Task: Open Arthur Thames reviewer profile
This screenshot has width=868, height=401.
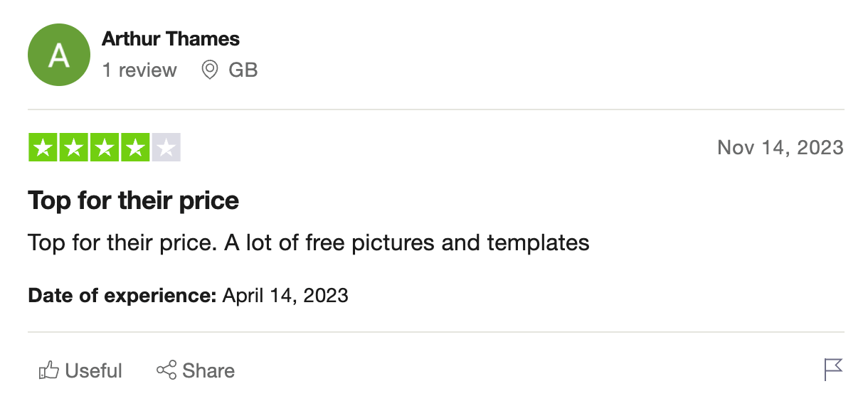Action: (171, 38)
